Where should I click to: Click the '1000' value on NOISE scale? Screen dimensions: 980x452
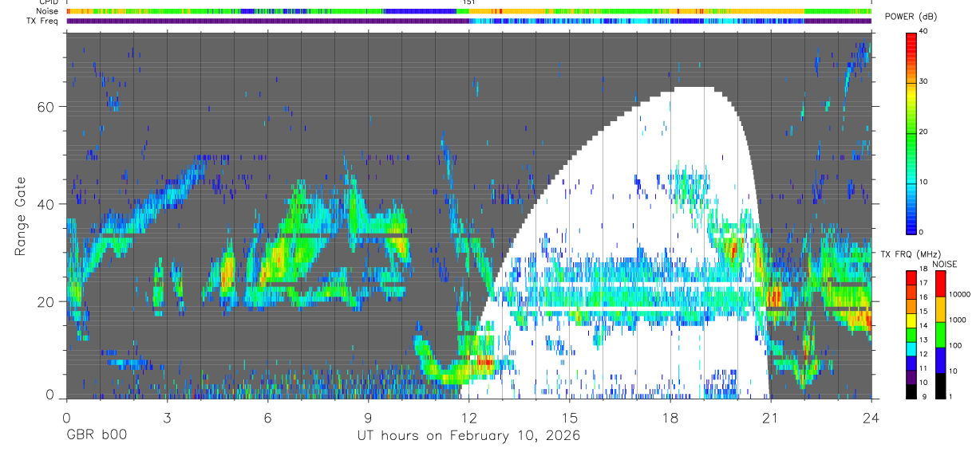coord(958,320)
